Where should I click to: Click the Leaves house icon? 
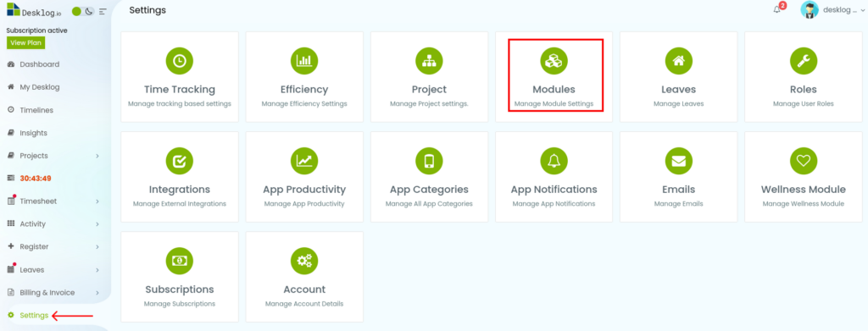pyautogui.click(x=679, y=61)
